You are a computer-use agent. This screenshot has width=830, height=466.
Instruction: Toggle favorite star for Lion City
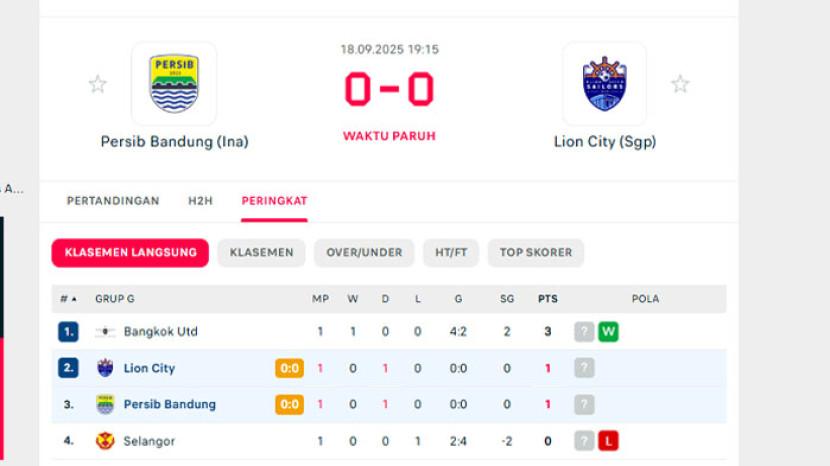(x=680, y=84)
